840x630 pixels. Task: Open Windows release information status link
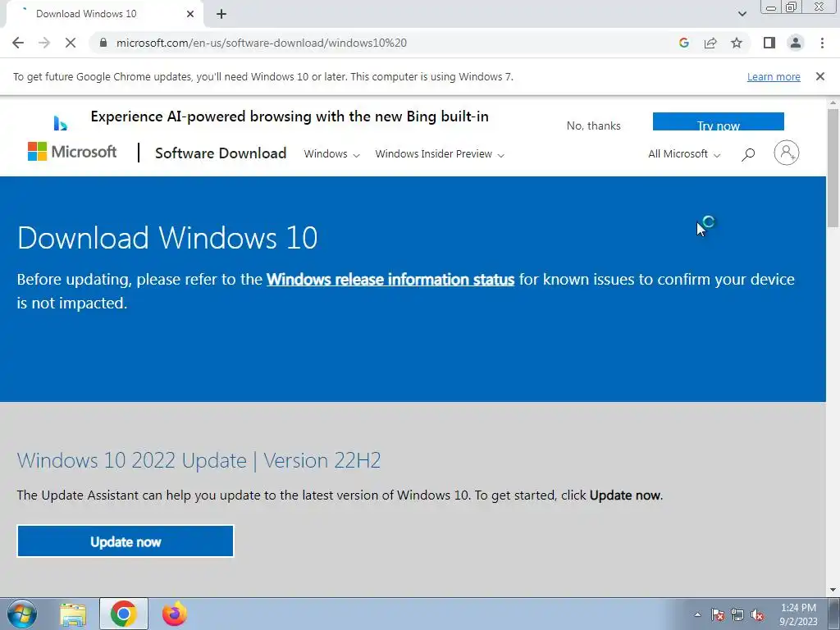(390, 279)
